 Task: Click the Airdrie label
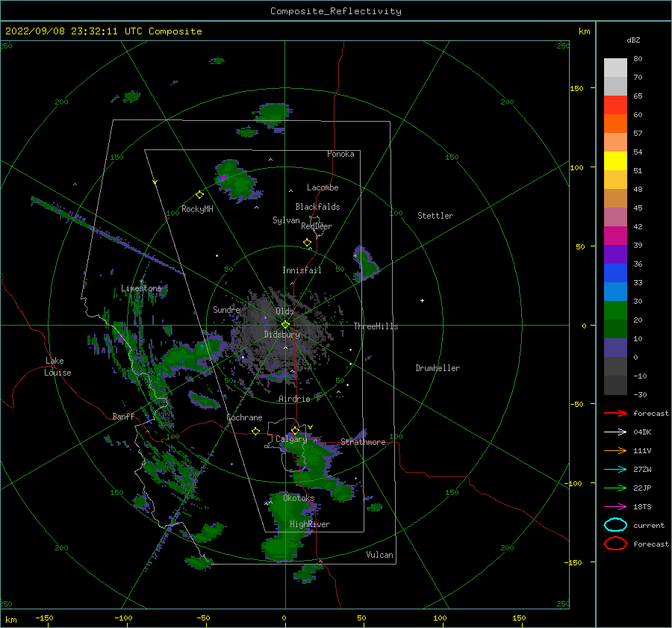coord(294,399)
